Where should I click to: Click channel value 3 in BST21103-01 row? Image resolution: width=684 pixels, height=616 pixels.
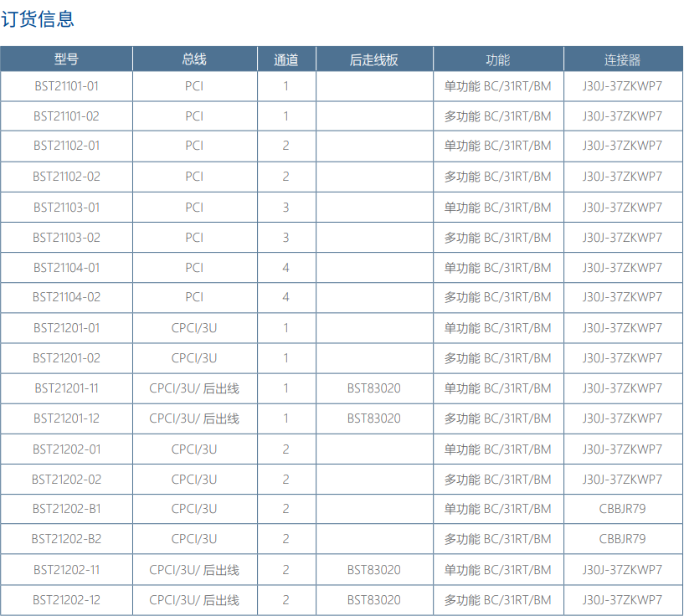285,208
